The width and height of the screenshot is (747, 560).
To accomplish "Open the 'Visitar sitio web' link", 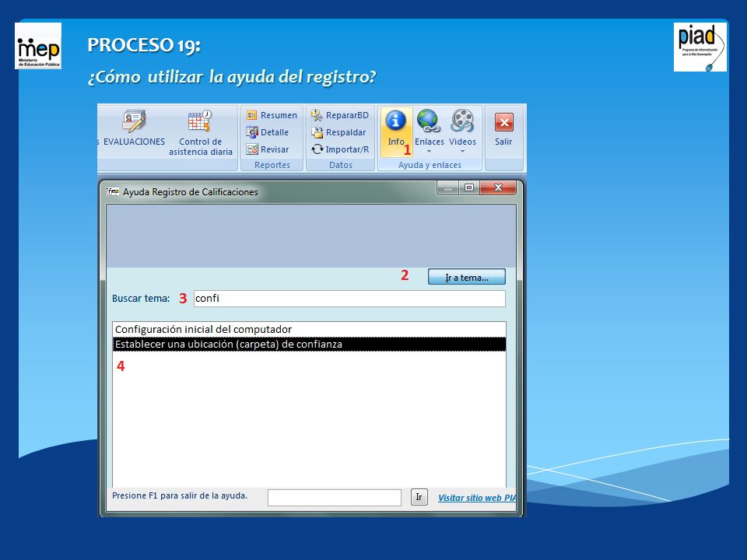I will coord(477,498).
